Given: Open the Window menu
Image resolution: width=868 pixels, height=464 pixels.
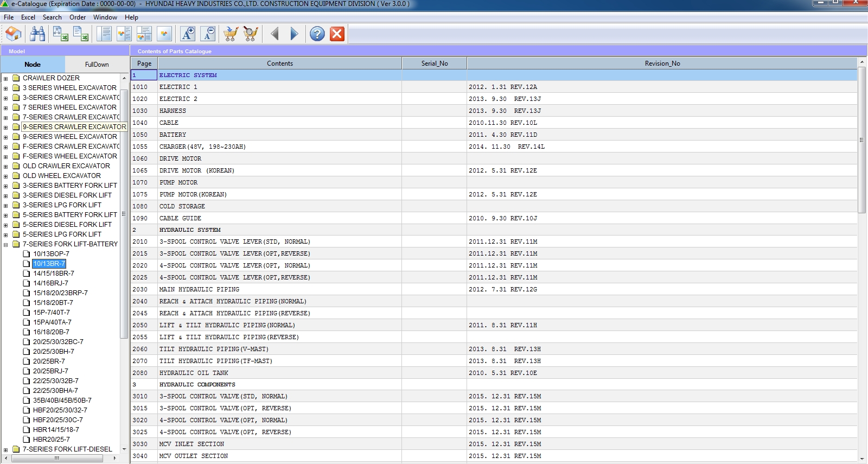Looking at the screenshot, I should pos(105,17).
